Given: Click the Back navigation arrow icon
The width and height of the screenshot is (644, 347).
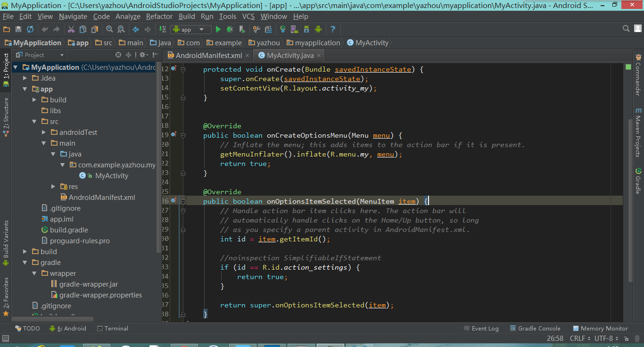Looking at the screenshot, I should [x=136, y=29].
